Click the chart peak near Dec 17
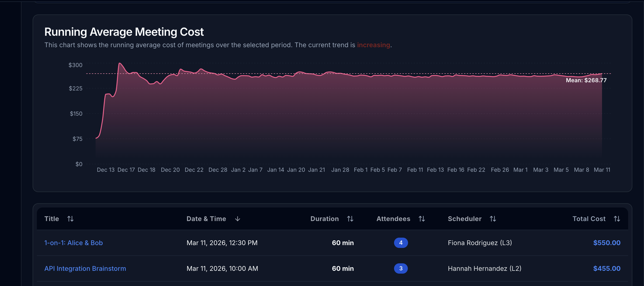 120,63
